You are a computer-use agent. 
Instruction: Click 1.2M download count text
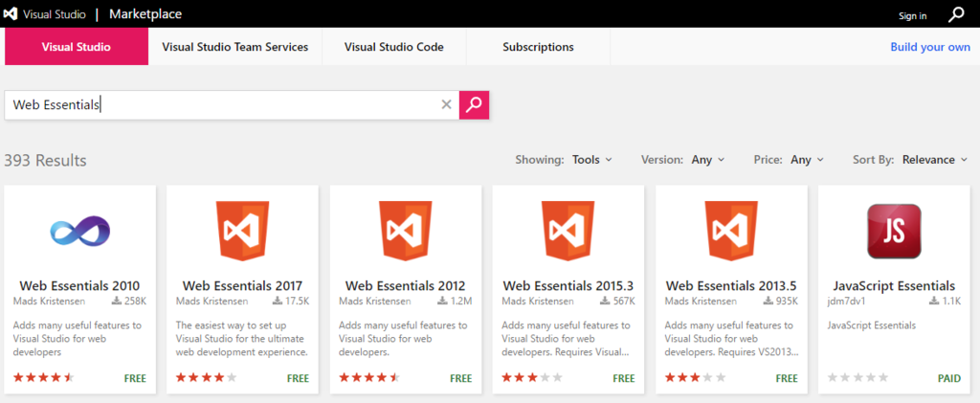point(460,302)
